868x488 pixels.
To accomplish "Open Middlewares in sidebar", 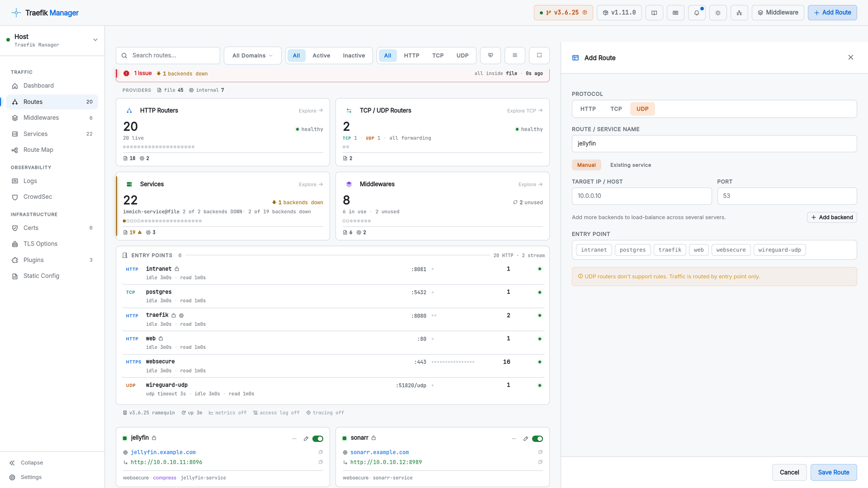I will click(x=52, y=117).
